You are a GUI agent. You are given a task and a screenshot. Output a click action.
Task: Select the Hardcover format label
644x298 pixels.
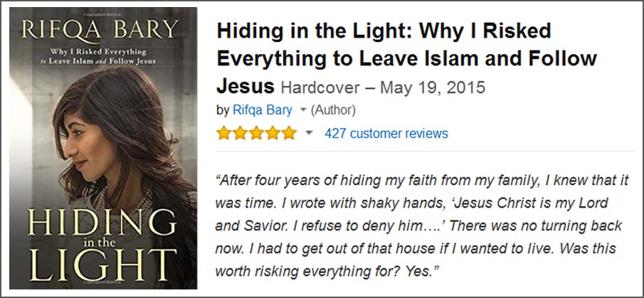323,88
